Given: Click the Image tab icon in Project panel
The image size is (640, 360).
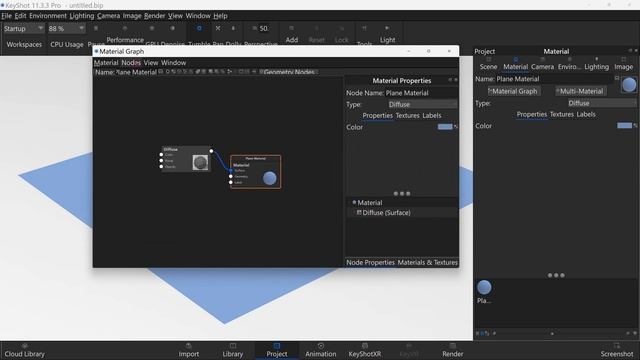Looking at the screenshot, I should [x=623, y=60].
